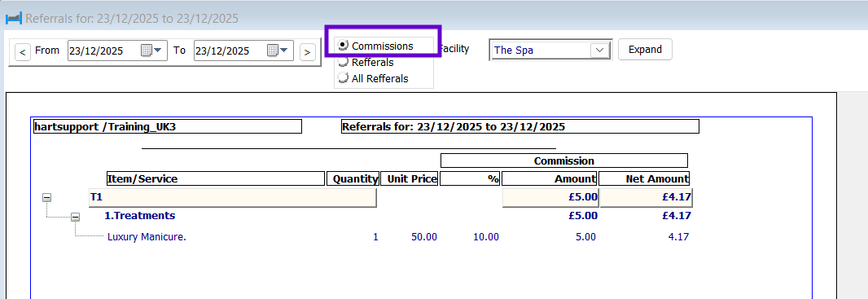Viewport: 868px width, 299px height.
Task: Click the T1 £4.17 net amount cell
Action: (x=646, y=197)
